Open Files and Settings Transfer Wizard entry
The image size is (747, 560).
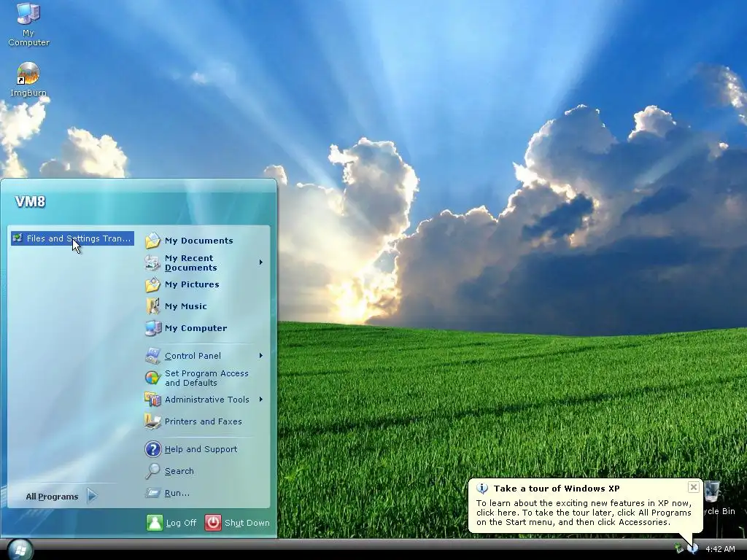[72, 238]
